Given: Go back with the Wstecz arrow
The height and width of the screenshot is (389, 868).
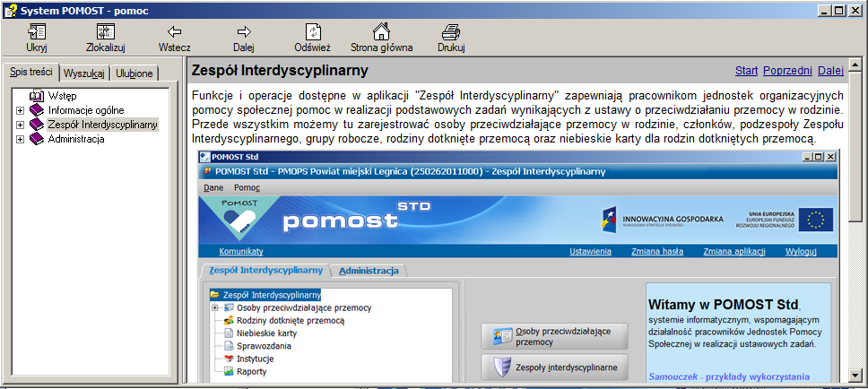Looking at the screenshot, I should coord(174,31).
